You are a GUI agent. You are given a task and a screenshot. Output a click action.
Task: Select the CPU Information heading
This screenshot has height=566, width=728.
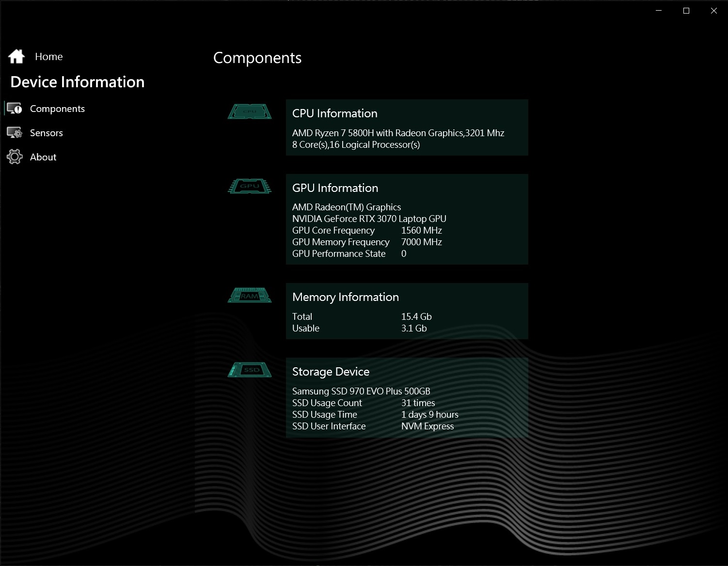[x=335, y=113]
